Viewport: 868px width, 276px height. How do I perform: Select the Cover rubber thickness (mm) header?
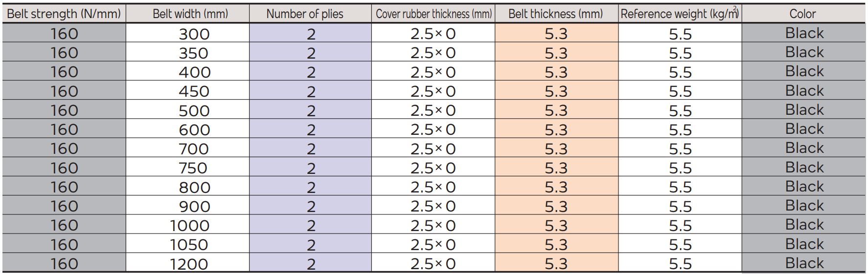(434, 14)
